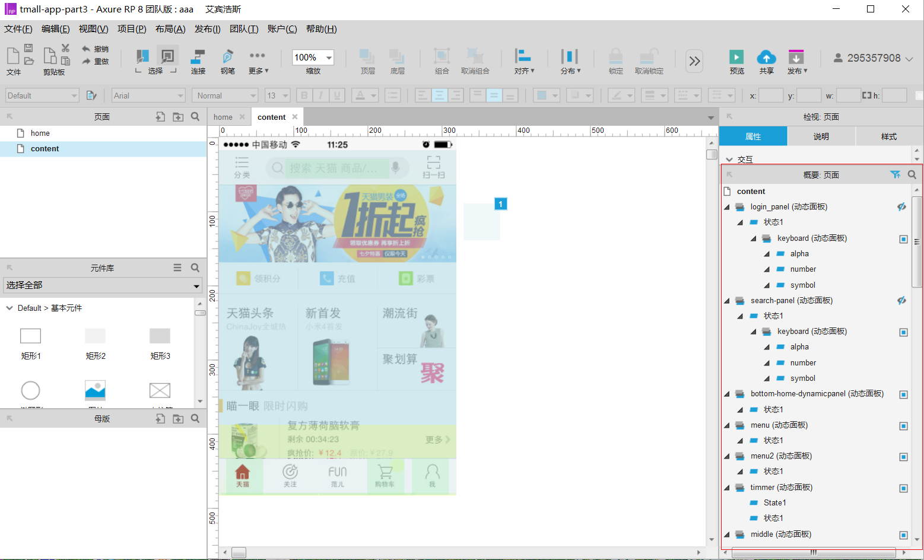Toggle the menu panel view icon

pyautogui.click(x=903, y=426)
